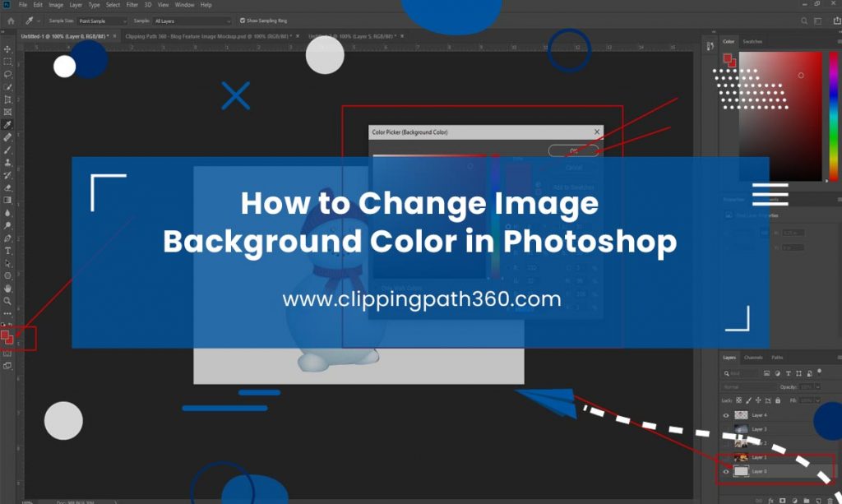Select the Zoom tool
Viewport: 842px width, 504px height.
point(7,301)
